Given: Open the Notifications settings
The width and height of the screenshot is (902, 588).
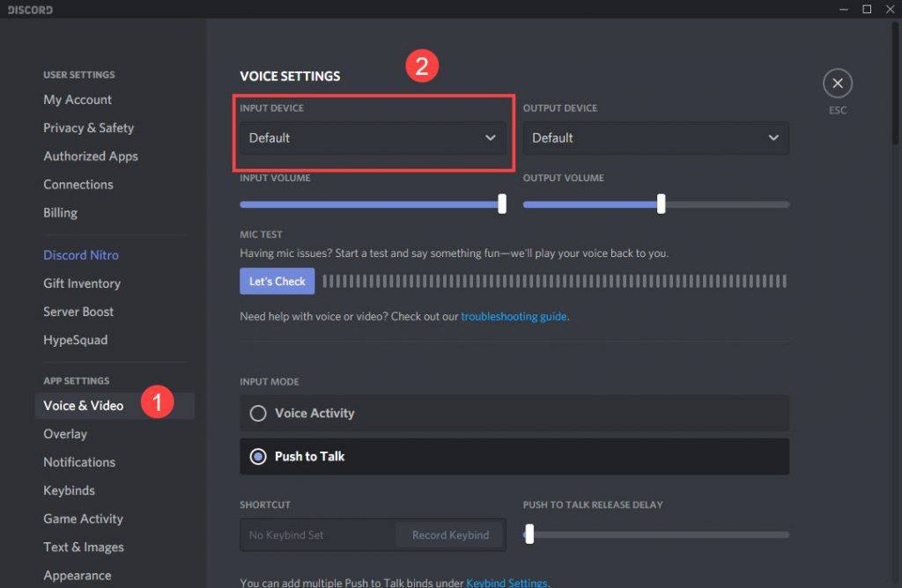Looking at the screenshot, I should click(79, 462).
